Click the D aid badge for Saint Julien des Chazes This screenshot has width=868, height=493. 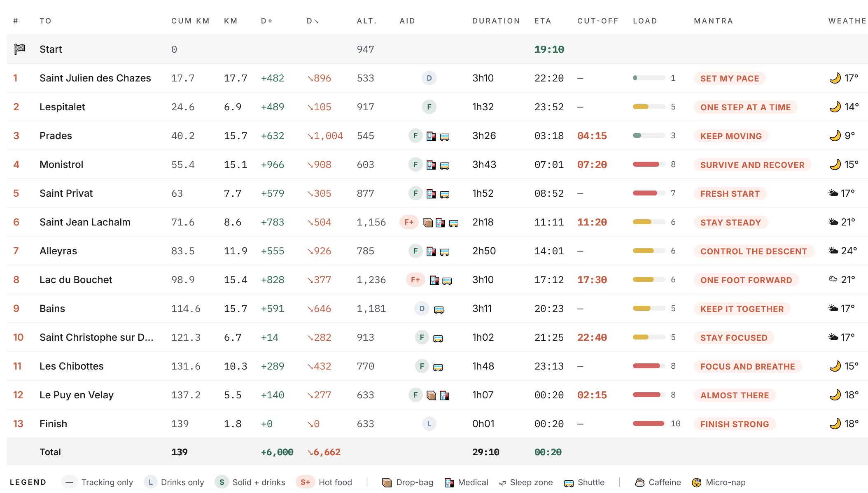(429, 78)
